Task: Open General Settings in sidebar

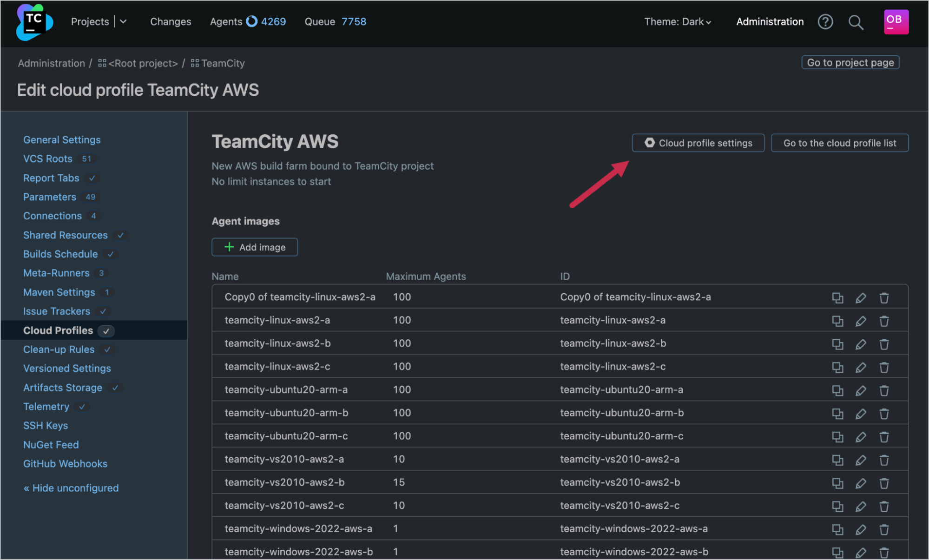Action: (62, 140)
